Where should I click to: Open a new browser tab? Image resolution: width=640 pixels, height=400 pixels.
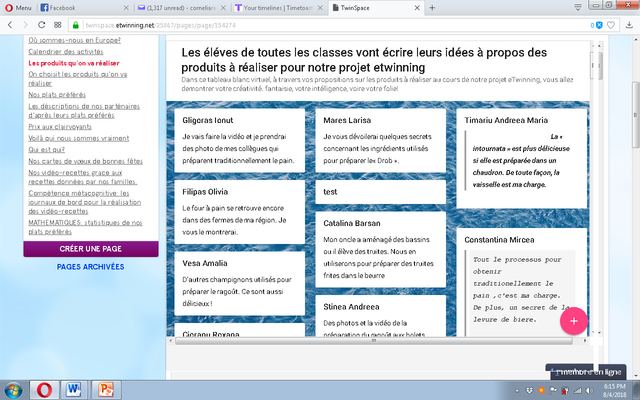point(432,8)
